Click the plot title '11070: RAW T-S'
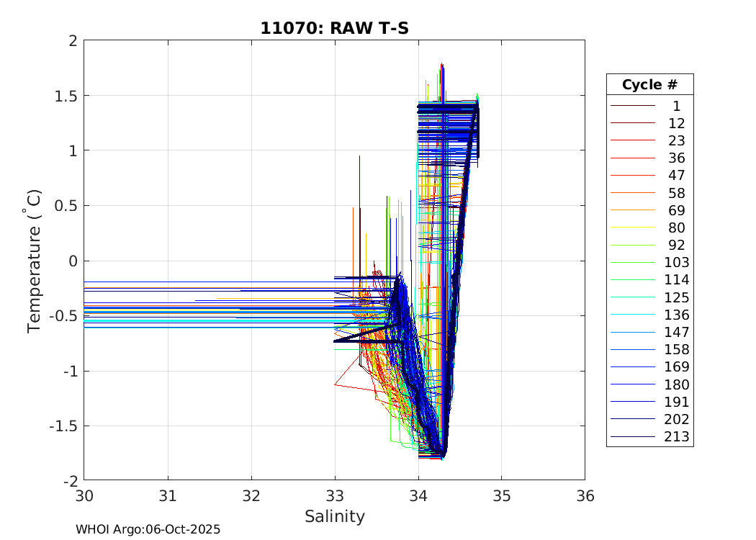 point(334,28)
